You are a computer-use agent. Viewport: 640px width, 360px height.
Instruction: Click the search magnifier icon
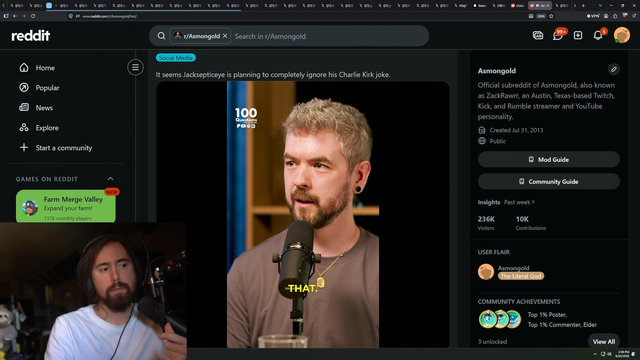161,36
